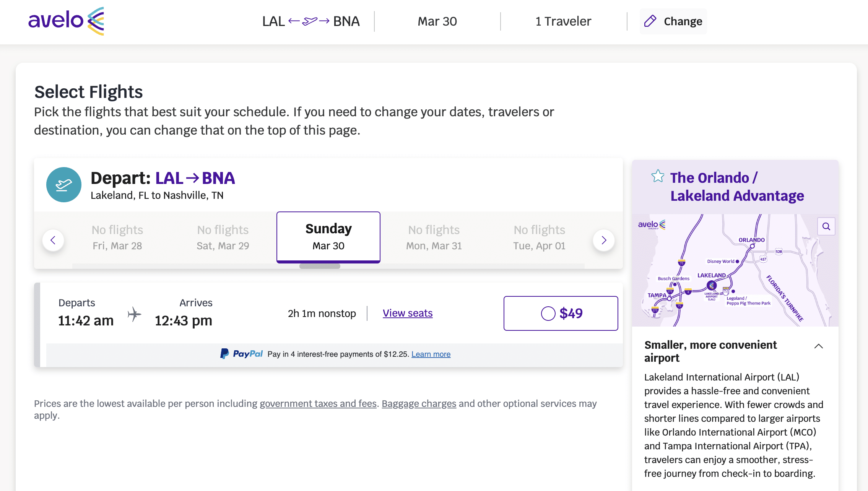This screenshot has width=868, height=491.
Task: Click the pencil icon next to Change
Action: [x=650, y=21]
